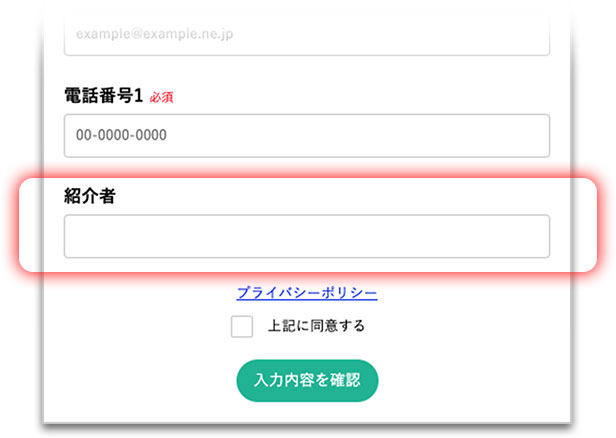This screenshot has height=438, width=616.
Task: Click the 上記に同意する agreement label text
Action: point(316,326)
